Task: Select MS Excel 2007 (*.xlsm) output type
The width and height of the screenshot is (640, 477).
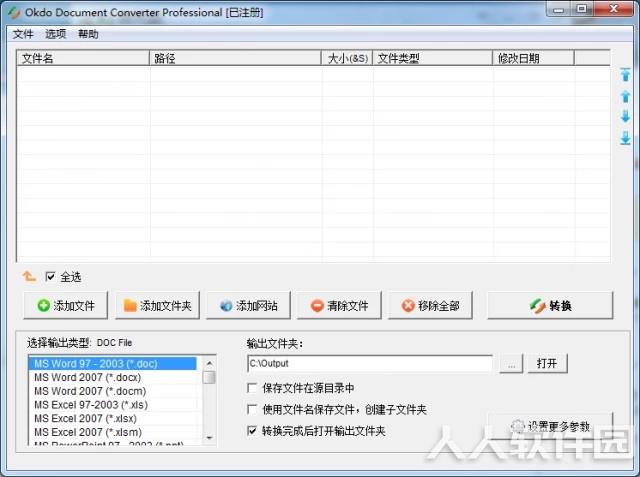Action: click(112, 432)
